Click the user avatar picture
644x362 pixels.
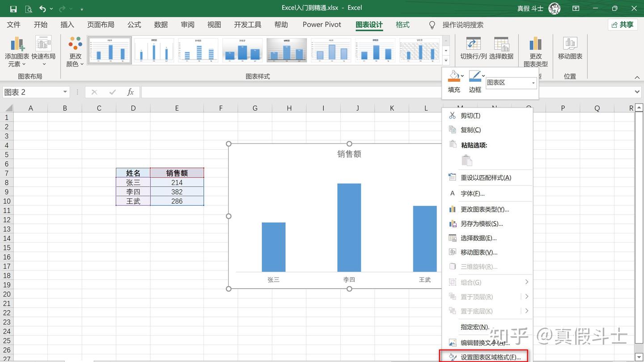coord(555,8)
